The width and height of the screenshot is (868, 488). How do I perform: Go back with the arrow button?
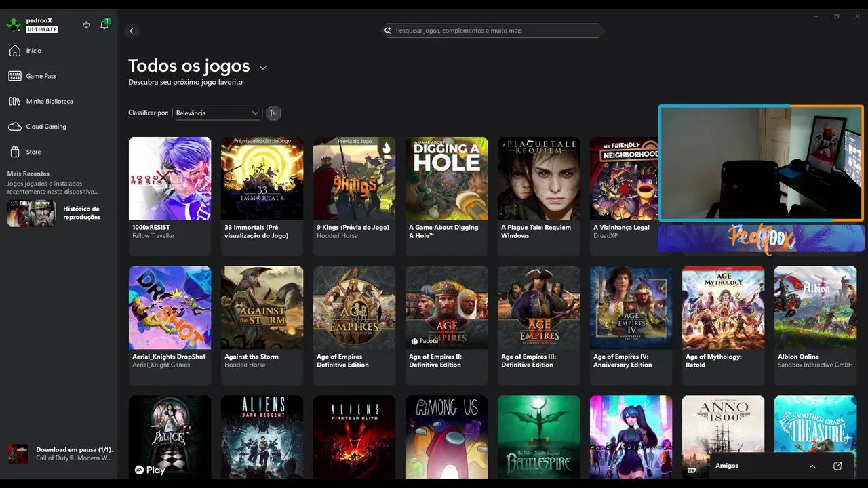(x=132, y=30)
